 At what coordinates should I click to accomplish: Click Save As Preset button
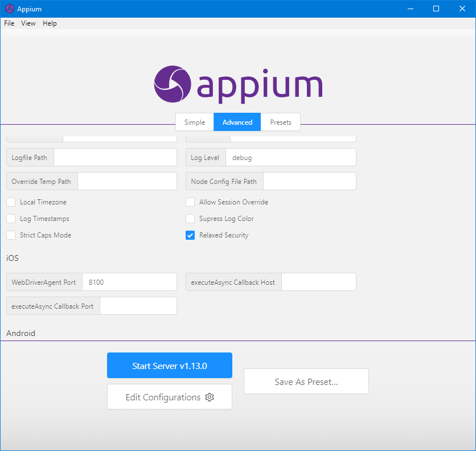pos(306,382)
